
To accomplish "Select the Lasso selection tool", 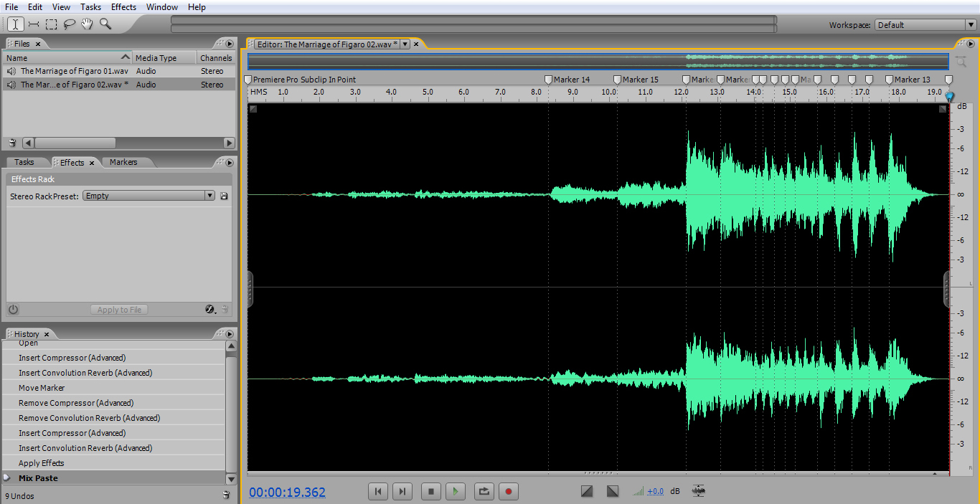I will tap(69, 24).
